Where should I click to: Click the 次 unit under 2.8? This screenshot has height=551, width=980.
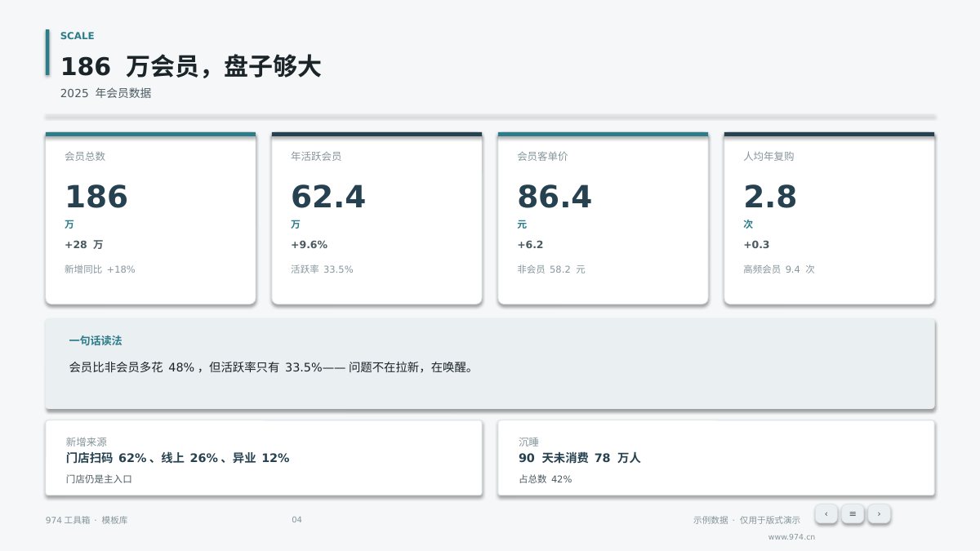(748, 224)
